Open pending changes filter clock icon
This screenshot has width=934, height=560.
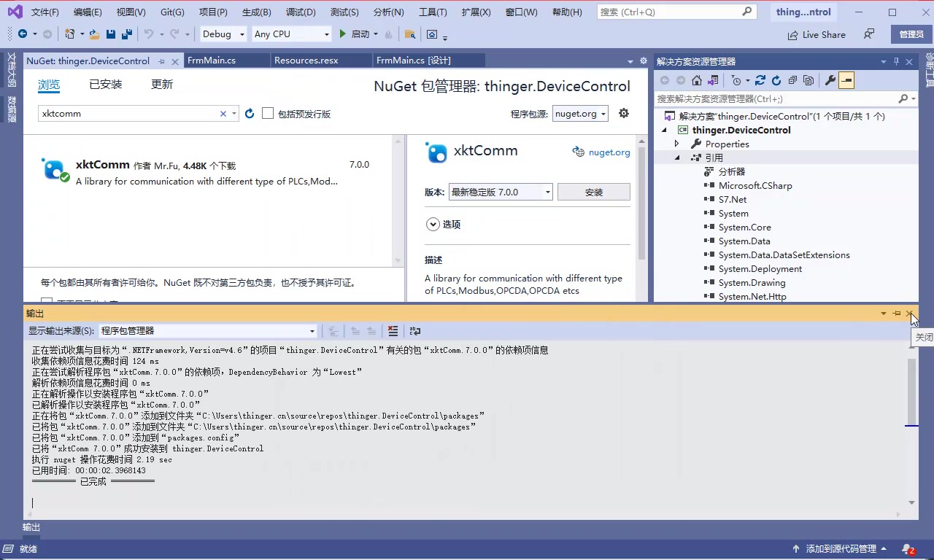point(736,80)
